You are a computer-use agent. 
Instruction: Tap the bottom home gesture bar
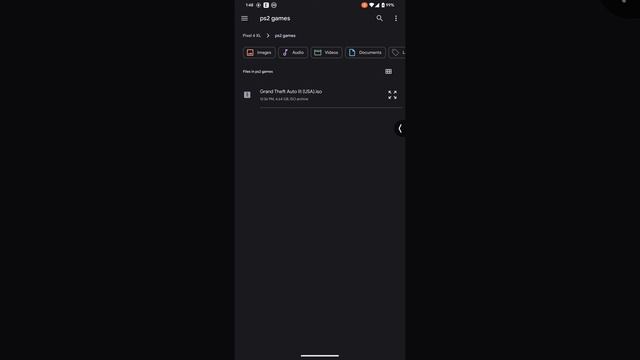coord(320,356)
